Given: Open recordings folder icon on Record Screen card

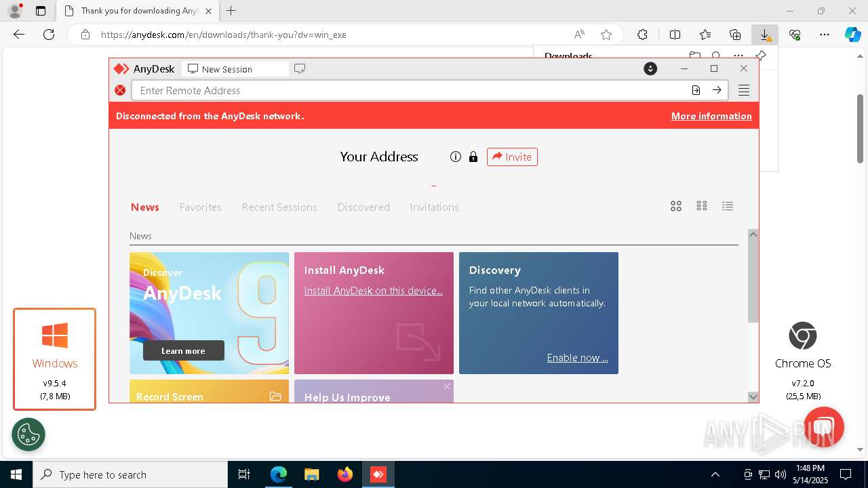Looking at the screenshot, I should pyautogui.click(x=275, y=396).
